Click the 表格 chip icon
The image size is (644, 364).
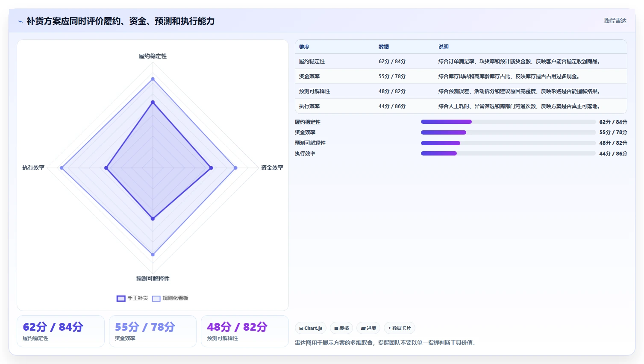click(336, 328)
